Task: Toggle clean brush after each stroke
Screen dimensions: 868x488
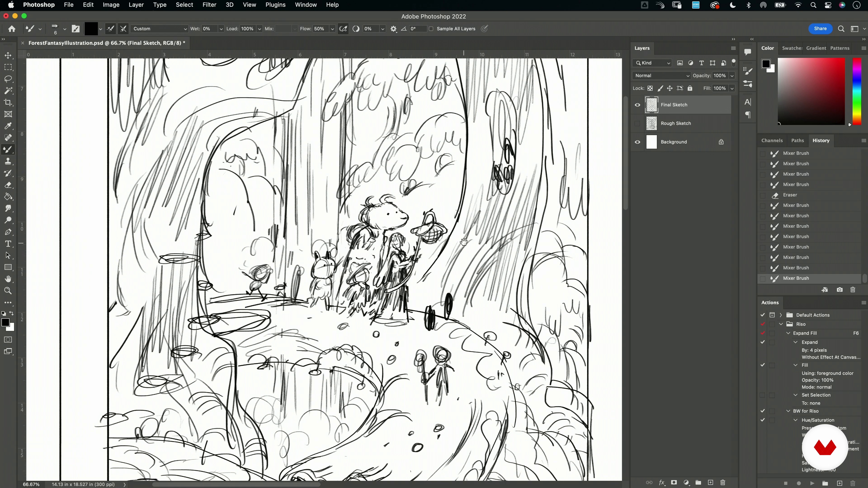Action: point(123,29)
